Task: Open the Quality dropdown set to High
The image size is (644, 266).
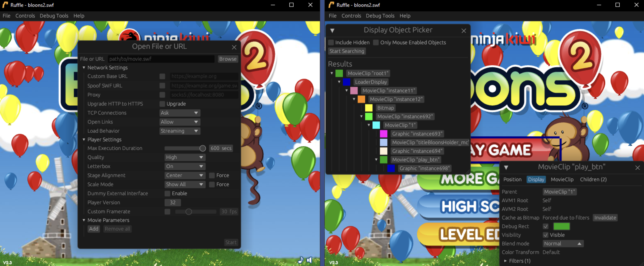Action: tap(185, 157)
